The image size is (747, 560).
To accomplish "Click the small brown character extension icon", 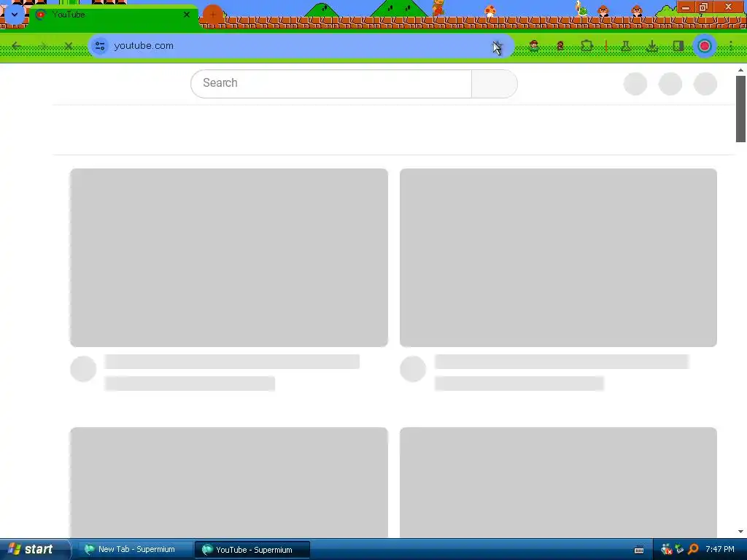I will click(x=560, y=46).
